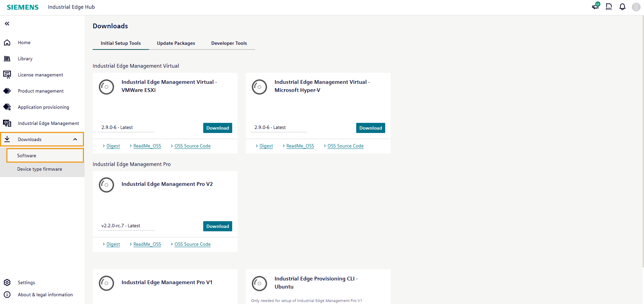Click the About info circle icon

[x=7, y=295]
